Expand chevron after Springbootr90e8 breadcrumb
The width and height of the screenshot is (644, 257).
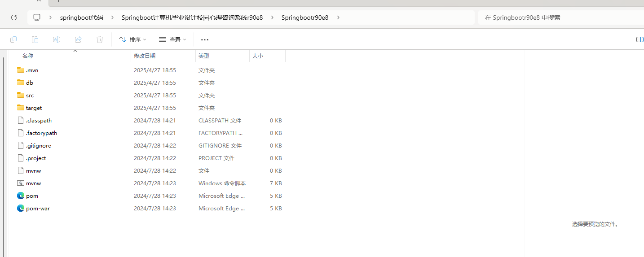point(338,17)
